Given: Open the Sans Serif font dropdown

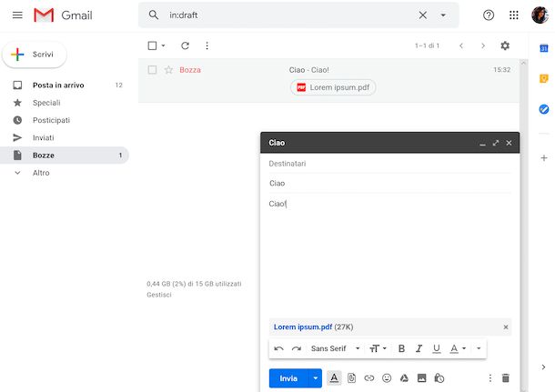Looking at the screenshot, I should point(335,348).
